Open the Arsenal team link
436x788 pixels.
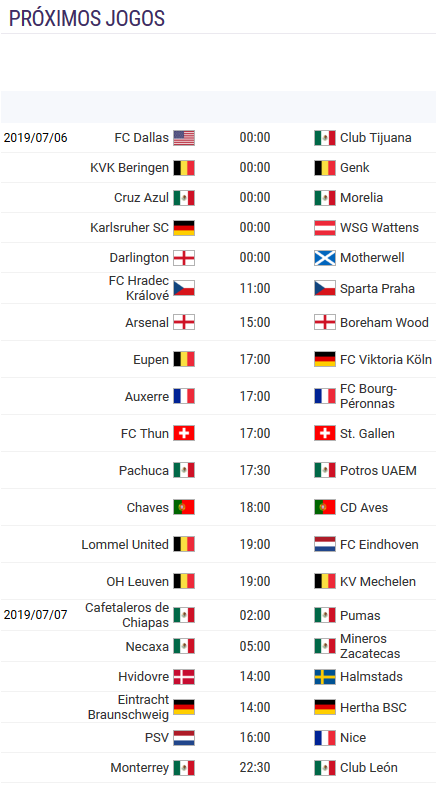147,323
